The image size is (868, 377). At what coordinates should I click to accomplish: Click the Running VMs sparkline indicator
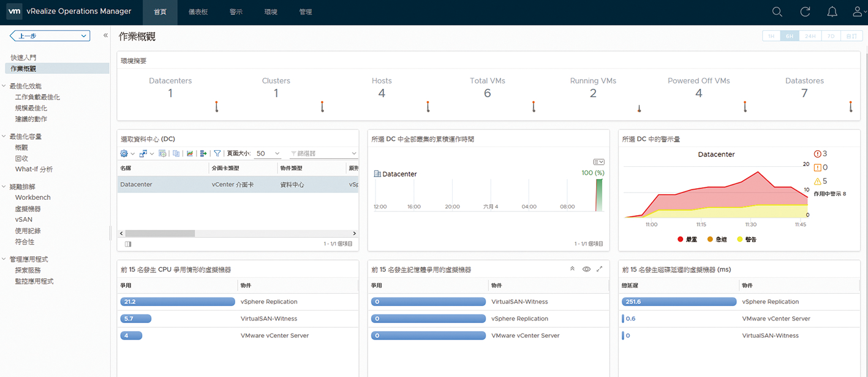tap(639, 109)
